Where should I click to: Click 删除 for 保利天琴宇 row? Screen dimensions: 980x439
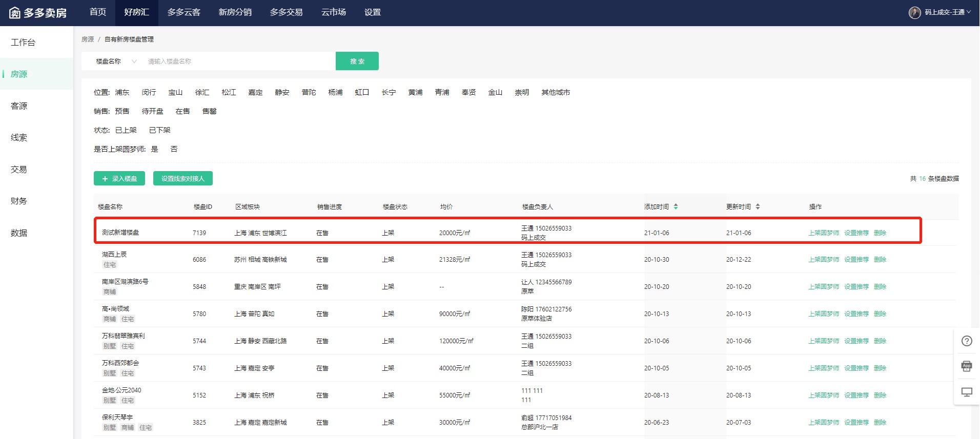(x=880, y=422)
